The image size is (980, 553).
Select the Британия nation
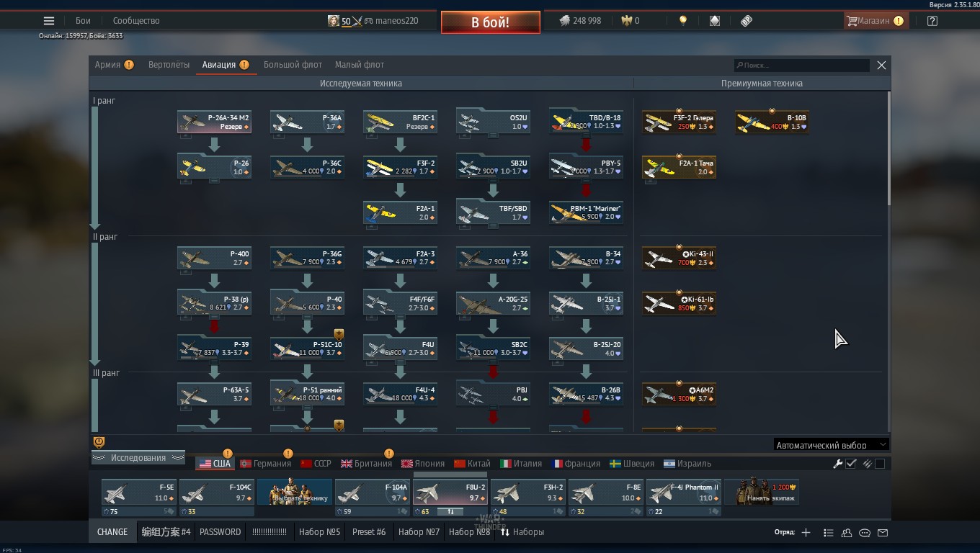click(x=366, y=464)
